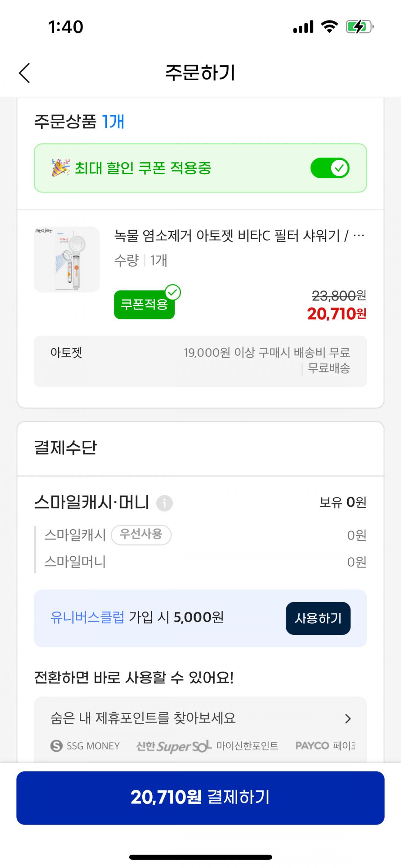Expand the truncated product title

239,235
